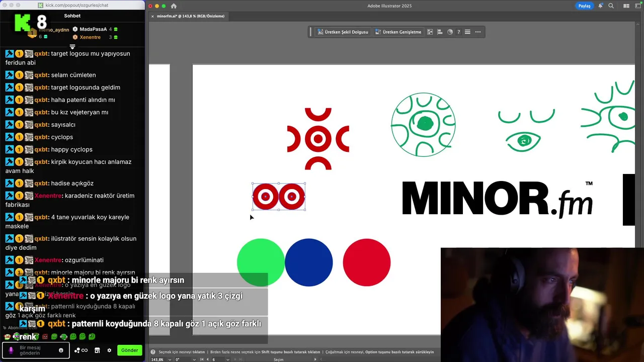
Task: Click the chat message "hadise açıkgöz"
Action: [72, 184]
